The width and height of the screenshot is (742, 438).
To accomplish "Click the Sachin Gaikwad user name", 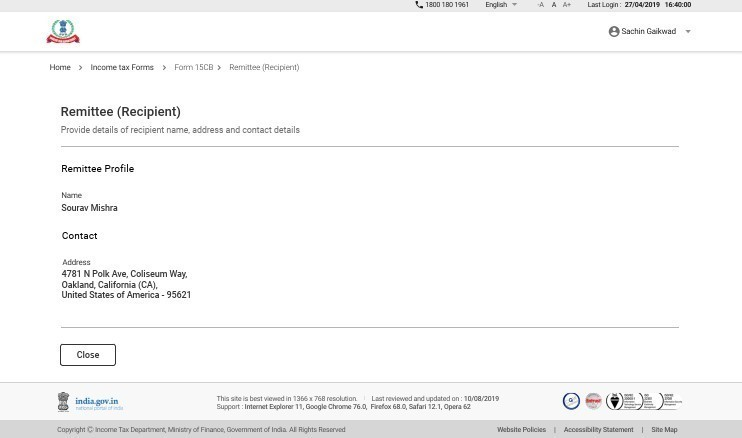I will click(x=648, y=32).
